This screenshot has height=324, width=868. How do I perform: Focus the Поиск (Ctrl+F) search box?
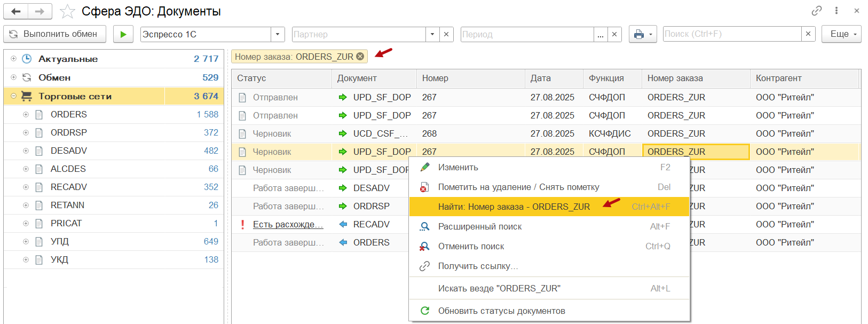732,34
